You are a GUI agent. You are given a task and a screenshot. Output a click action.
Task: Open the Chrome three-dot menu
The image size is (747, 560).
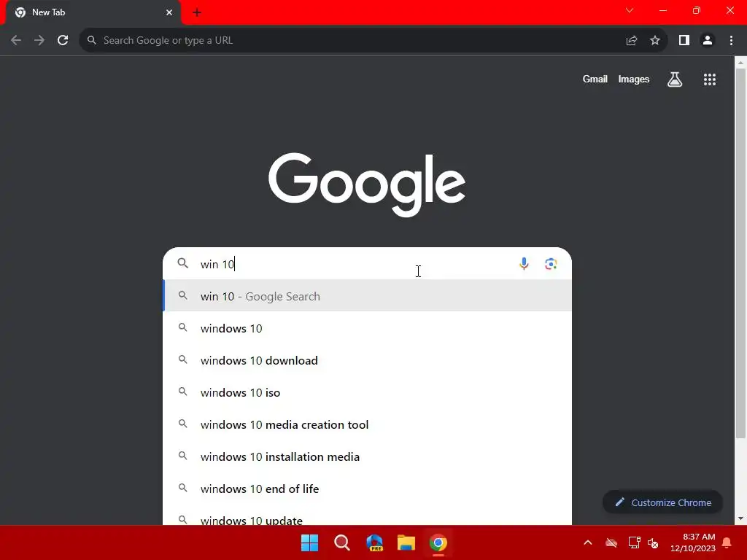point(731,41)
